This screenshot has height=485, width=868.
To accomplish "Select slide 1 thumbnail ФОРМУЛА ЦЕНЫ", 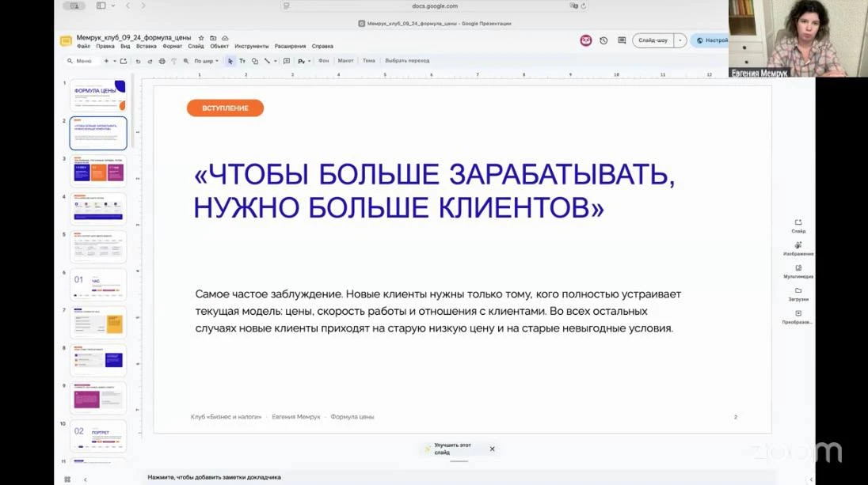I will tap(98, 95).
